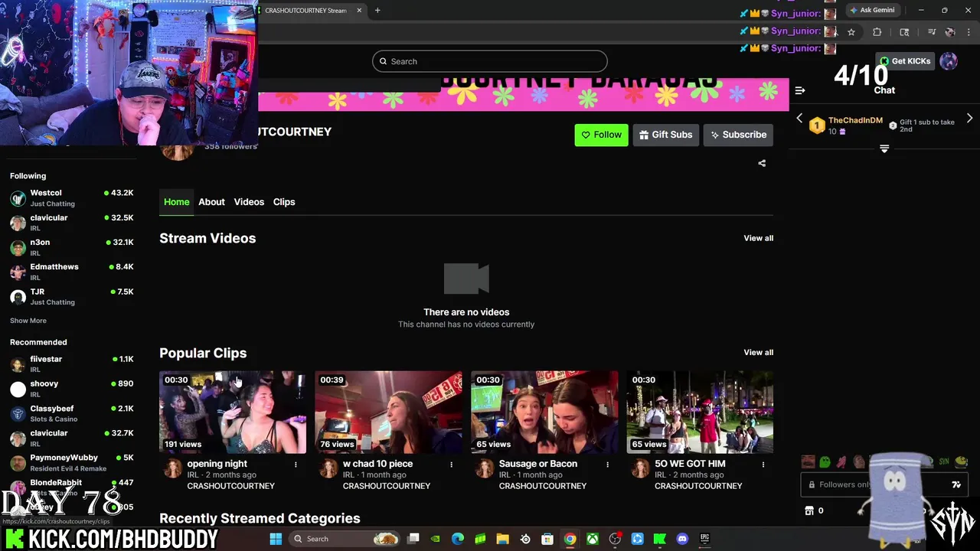Open the shop icon below chat input
This screenshot has width=980, height=551.
pyautogui.click(x=809, y=510)
